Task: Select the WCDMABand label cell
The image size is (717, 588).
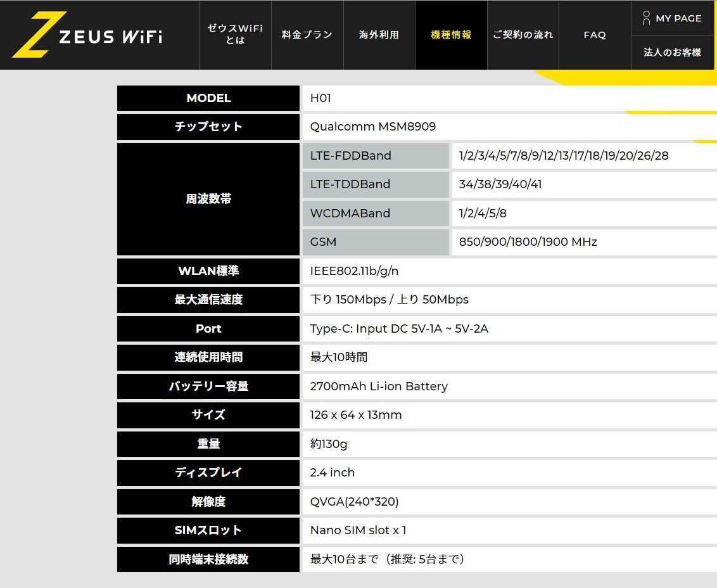Action: pos(376,214)
